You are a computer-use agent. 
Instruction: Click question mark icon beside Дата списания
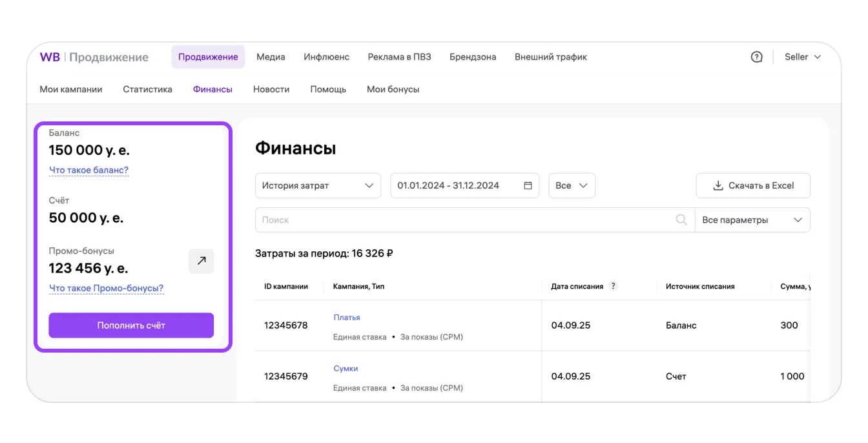[613, 286]
